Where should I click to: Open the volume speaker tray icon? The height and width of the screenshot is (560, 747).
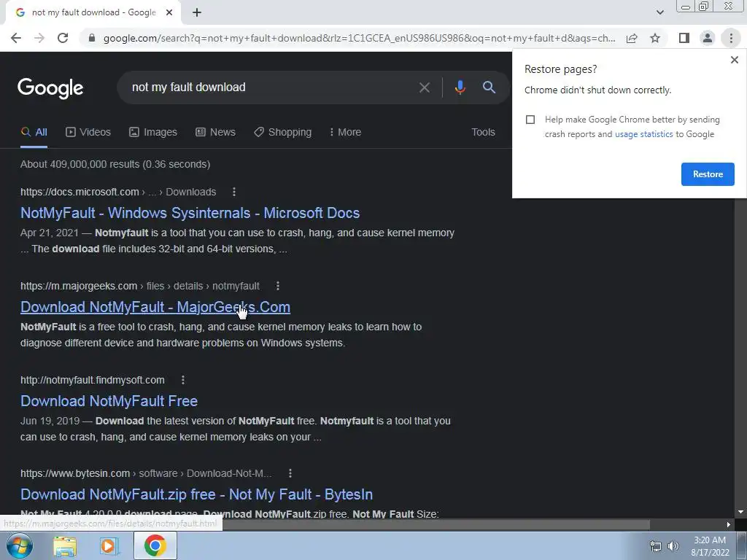[673, 546]
